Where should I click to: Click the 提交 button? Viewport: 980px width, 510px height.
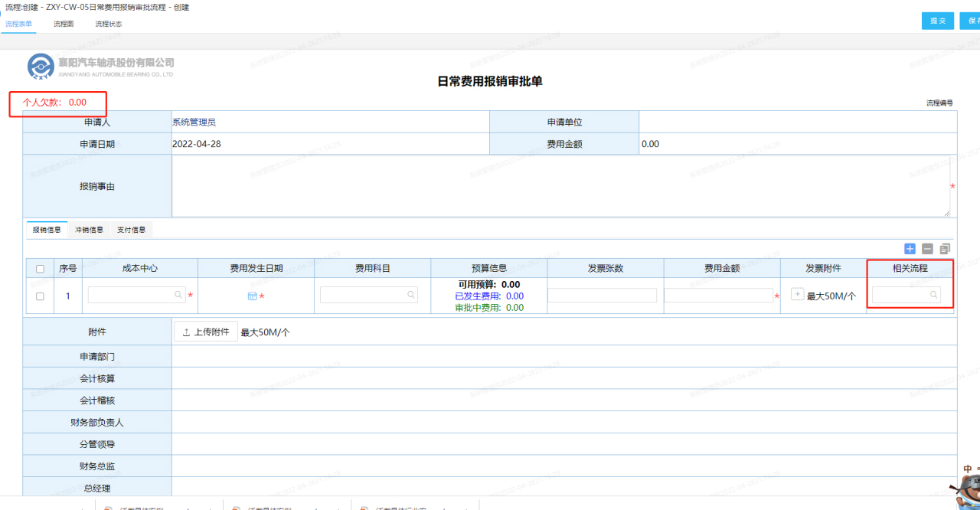point(938,21)
